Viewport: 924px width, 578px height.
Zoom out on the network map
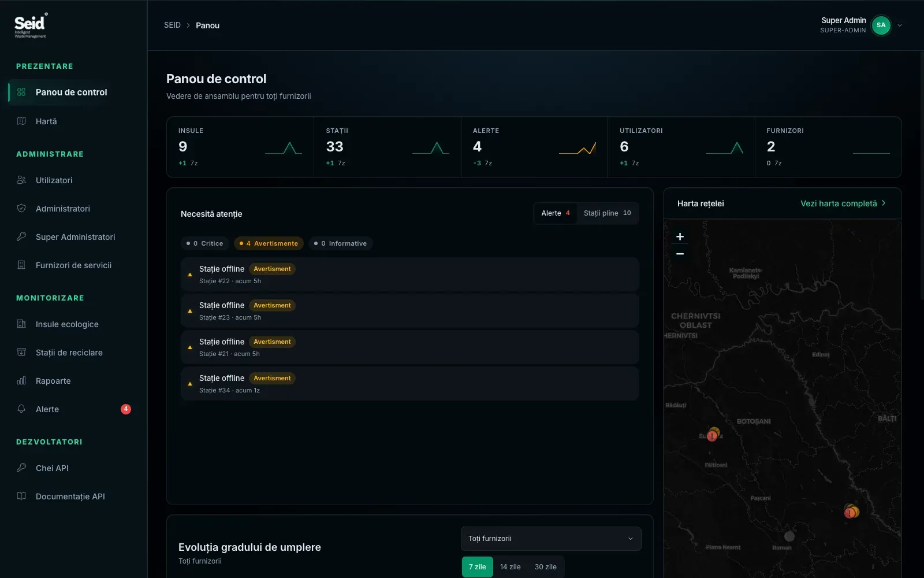click(680, 254)
